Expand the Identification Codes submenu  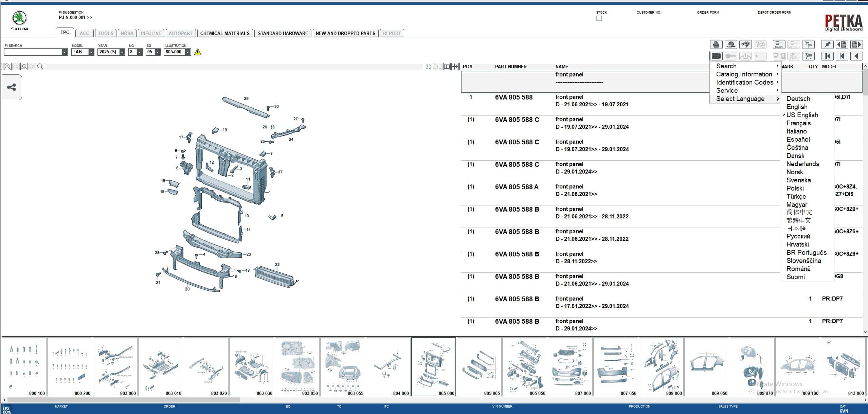click(746, 83)
